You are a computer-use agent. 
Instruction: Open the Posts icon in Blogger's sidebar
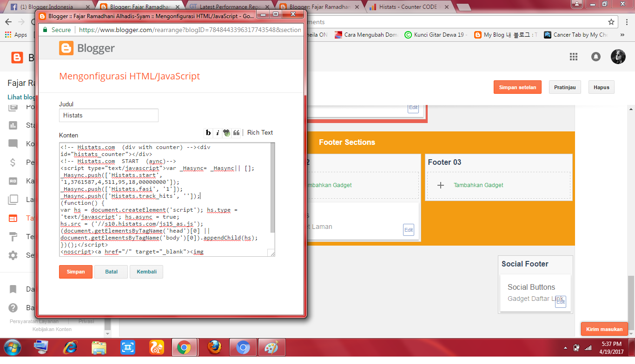click(13, 106)
